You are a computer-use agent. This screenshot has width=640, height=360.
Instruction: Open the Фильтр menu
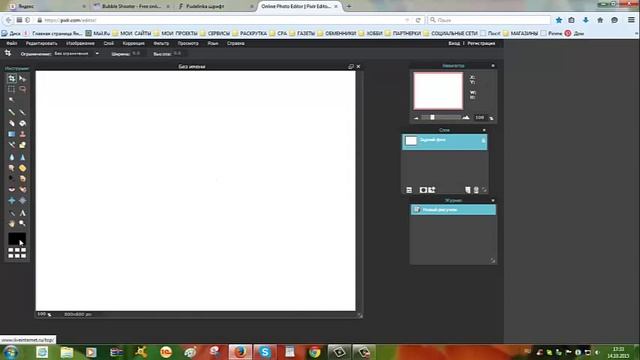(161, 43)
